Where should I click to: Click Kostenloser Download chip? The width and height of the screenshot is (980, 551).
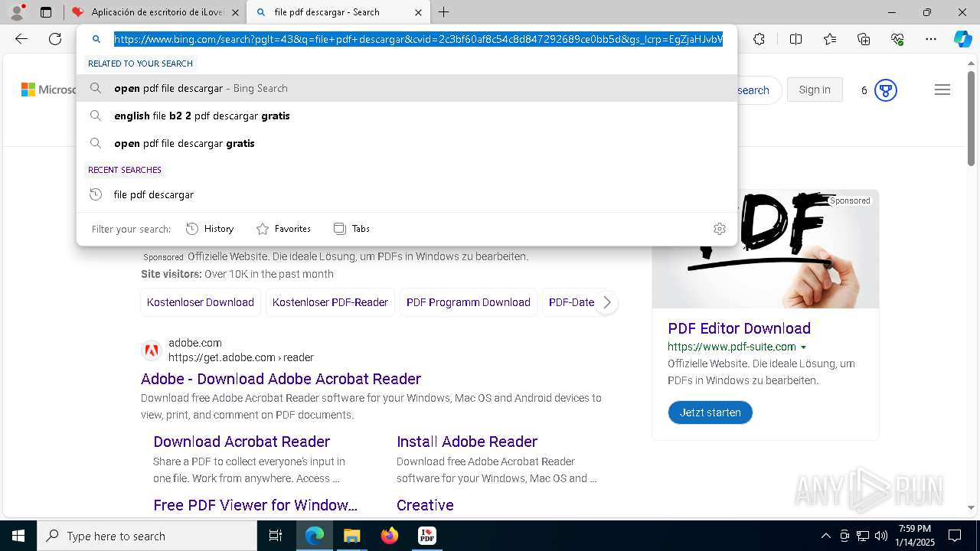201,302
